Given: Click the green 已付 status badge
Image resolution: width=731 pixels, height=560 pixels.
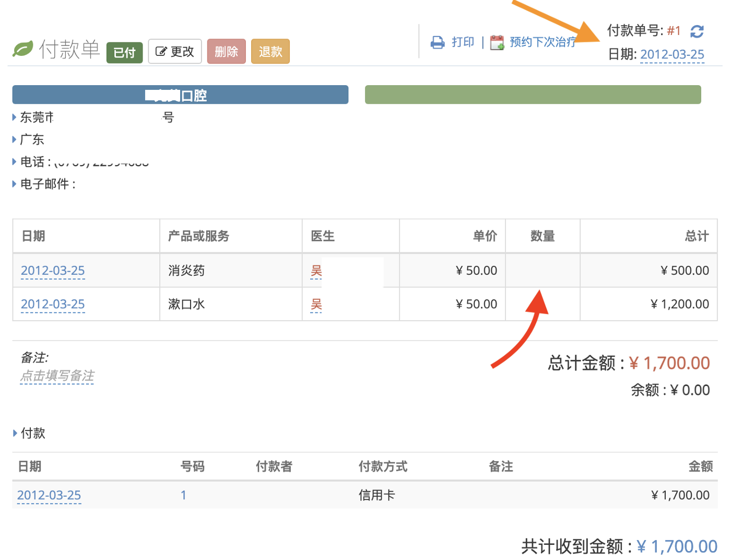Looking at the screenshot, I should click(x=124, y=52).
